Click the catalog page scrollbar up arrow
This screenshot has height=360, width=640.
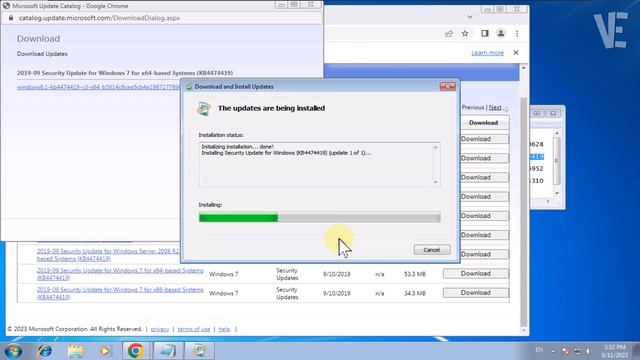524,68
